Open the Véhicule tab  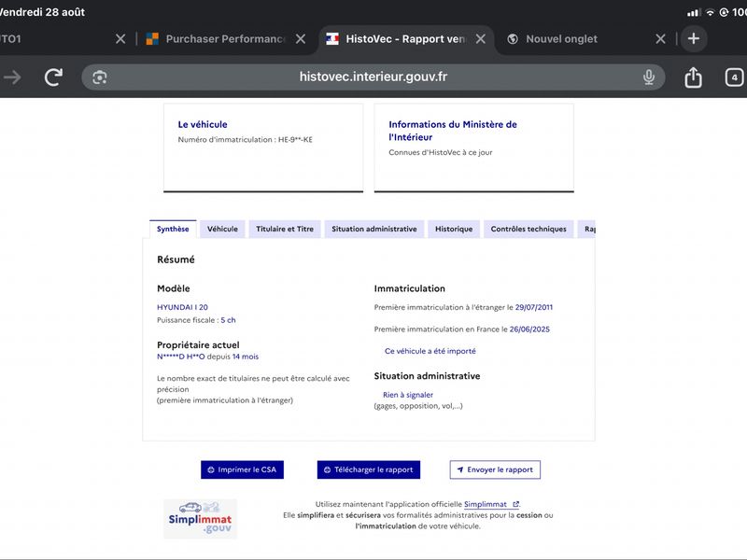click(222, 229)
